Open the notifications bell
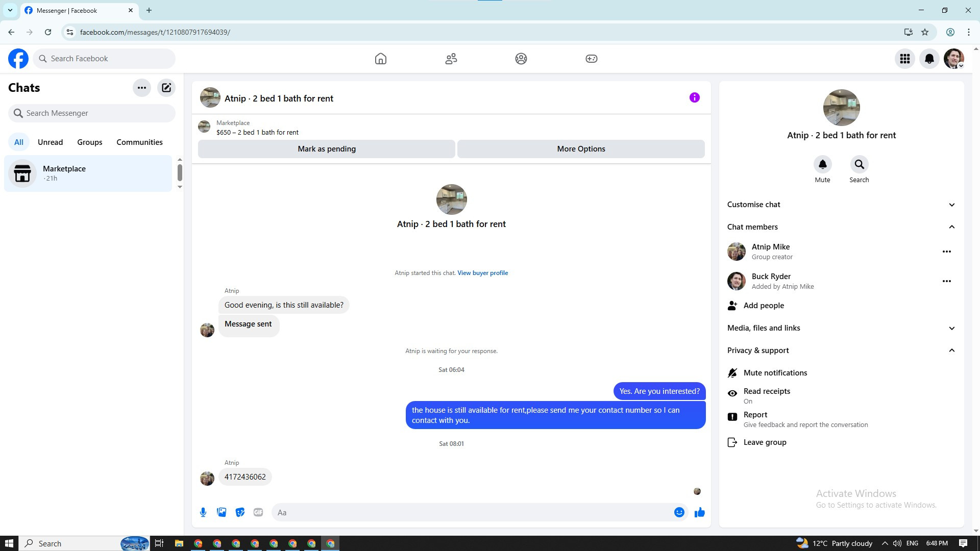This screenshot has width=980, height=551. click(929, 59)
